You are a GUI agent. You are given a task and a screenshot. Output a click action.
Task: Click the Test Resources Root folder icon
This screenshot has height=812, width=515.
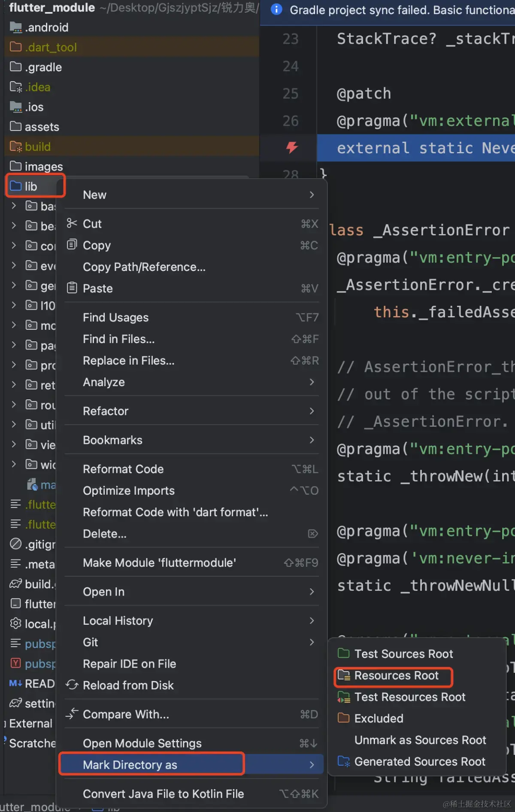[x=343, y=696]
